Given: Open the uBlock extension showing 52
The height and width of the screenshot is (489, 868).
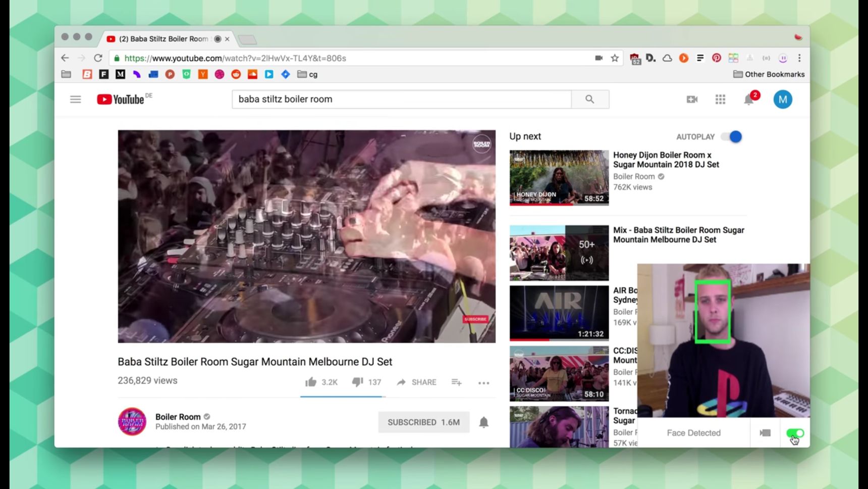Looking at the screenshot, I should (x=635, y=59).
